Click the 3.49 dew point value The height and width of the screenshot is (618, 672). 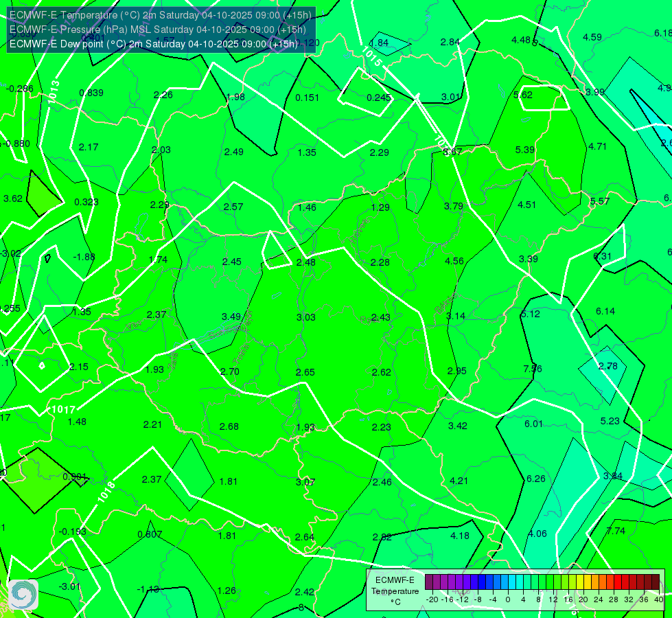(x=231, y=317)
